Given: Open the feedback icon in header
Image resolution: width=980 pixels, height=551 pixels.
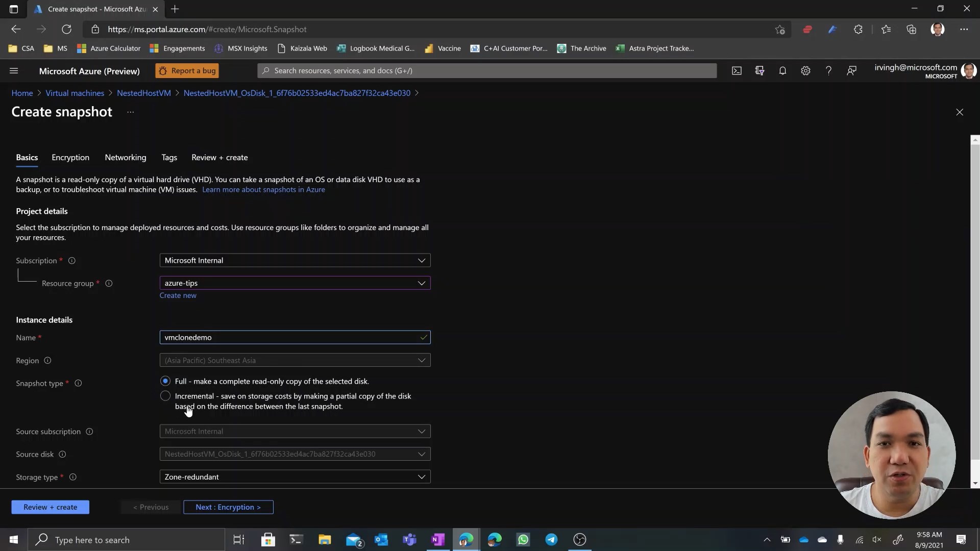Looking at the screenshot, I should (x=851, y=71).
